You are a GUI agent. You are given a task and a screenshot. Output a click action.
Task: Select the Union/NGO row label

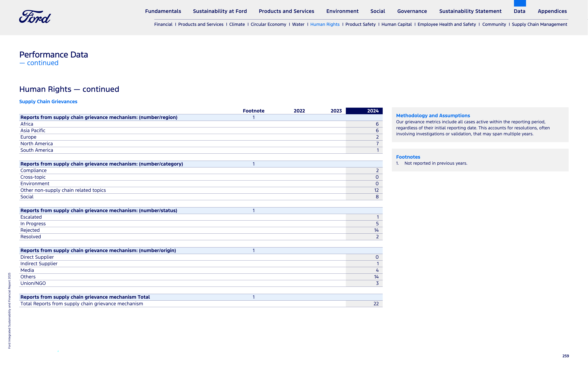(x=33, y=283)
